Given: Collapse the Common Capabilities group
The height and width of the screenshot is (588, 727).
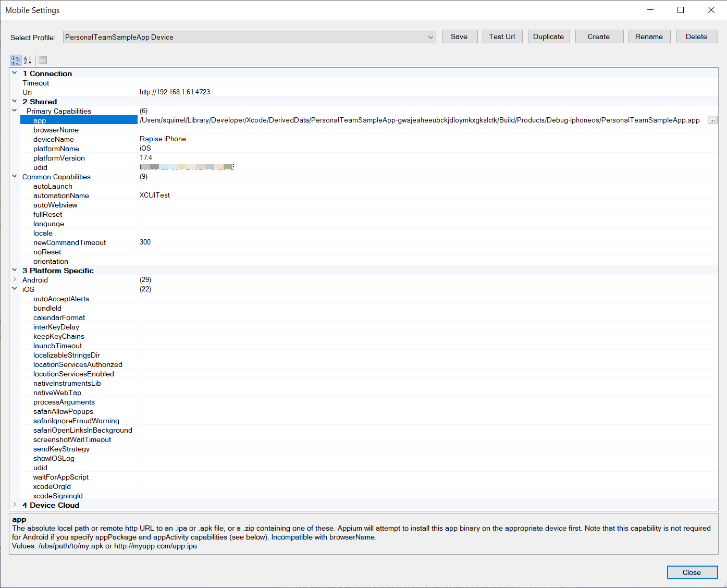Looking at the screenshot, I should pos(15,177).
